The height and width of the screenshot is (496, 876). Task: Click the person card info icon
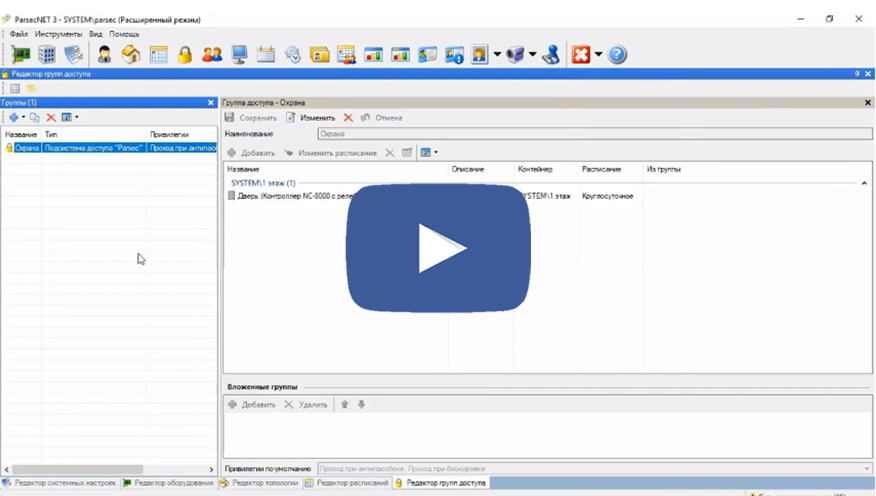454,55
